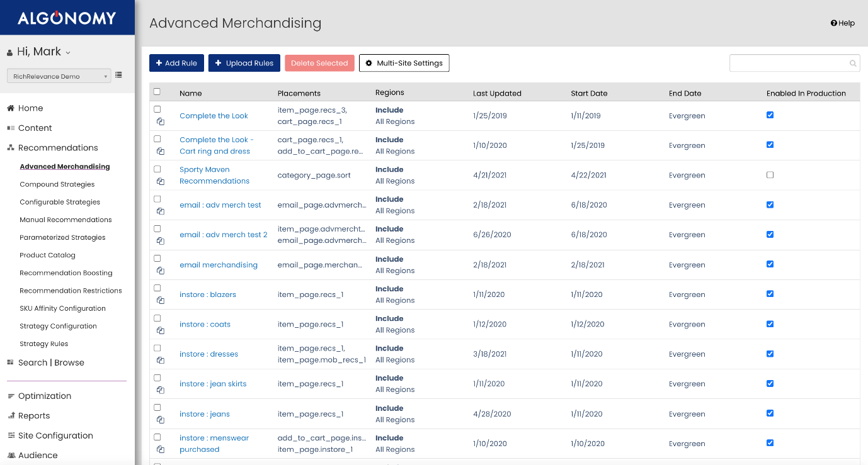Enable Sporty Maven Recommendations in production
The image size is (868, 465).
click(x=770, y=175)
